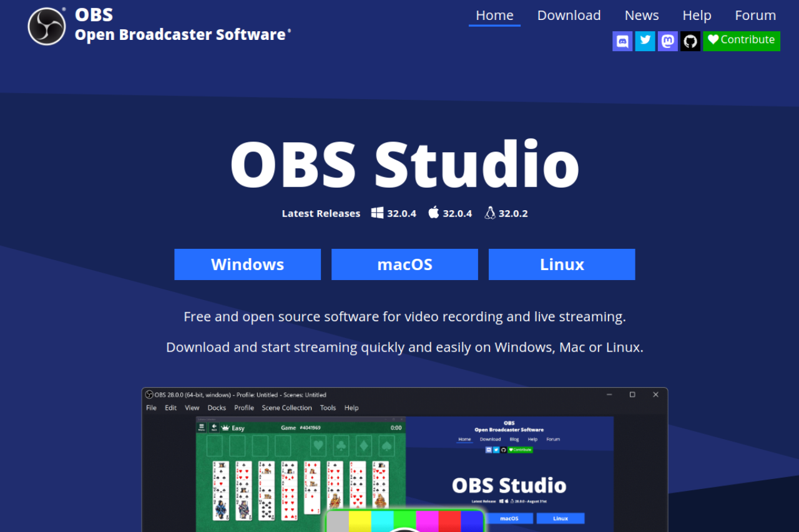Image resolution: width=799 pixels, height=532 pixels.
Task: Click the GitHub icon
Action: [690, 41]
